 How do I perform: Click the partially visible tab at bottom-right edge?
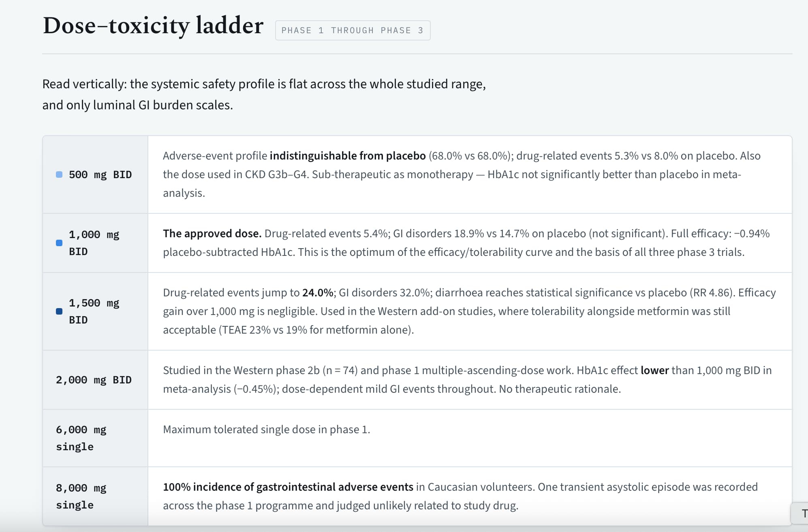pyautogui.click(x=800, y=513)
